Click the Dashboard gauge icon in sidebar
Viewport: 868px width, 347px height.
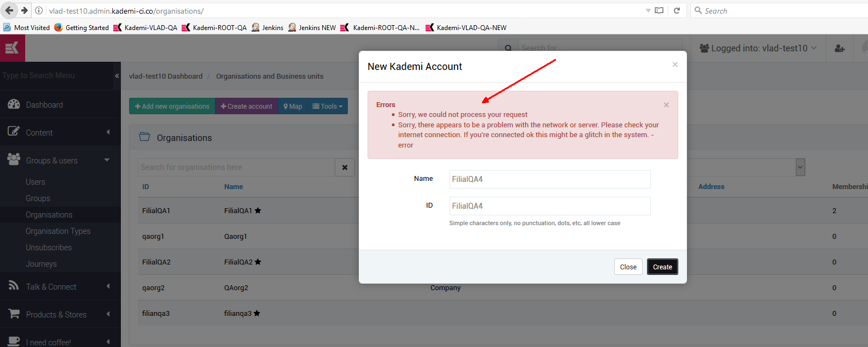14,104
